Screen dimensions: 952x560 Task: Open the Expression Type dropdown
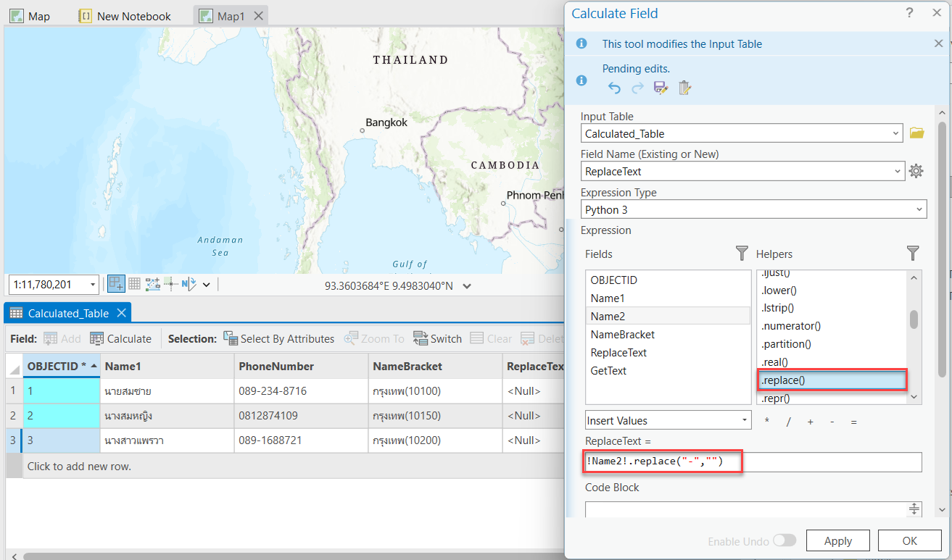tap(754, 209)
